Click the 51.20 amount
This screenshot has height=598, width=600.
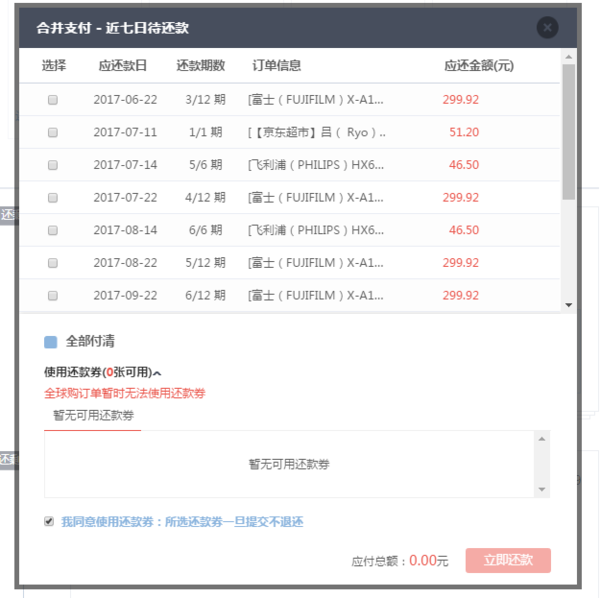click(x=464, y=132)
